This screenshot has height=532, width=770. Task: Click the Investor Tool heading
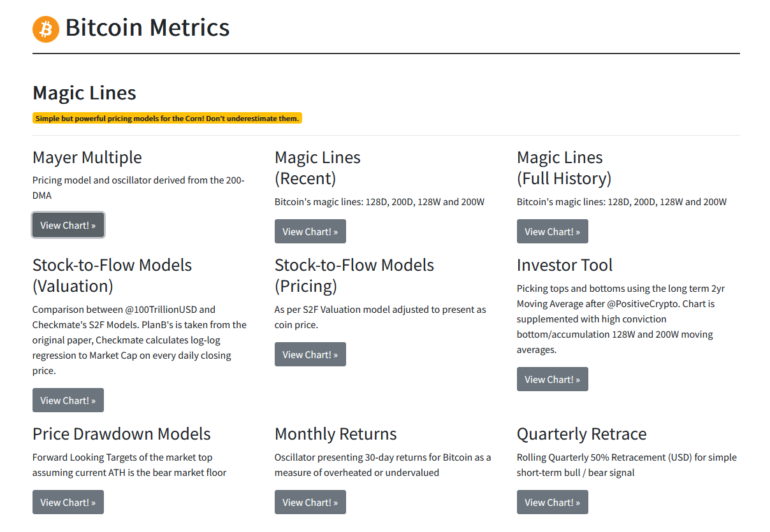565,265
